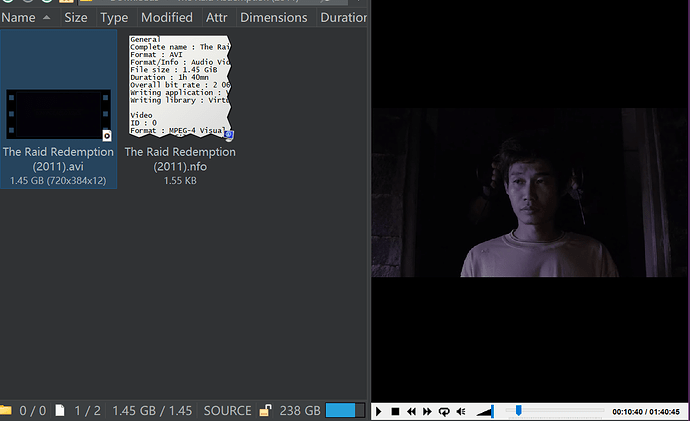Sort files by Size column
Viewport: 690px width, 421px height.
(76, 18)
